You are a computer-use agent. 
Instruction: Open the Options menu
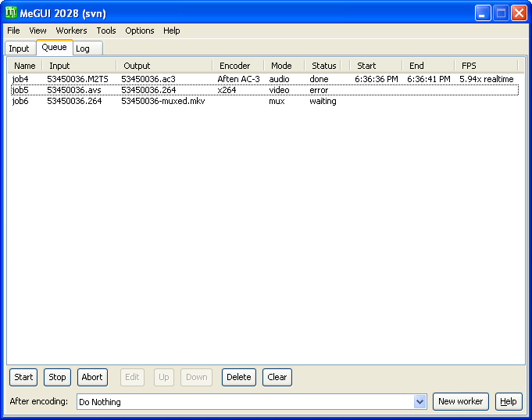click(x=140, y=31)
